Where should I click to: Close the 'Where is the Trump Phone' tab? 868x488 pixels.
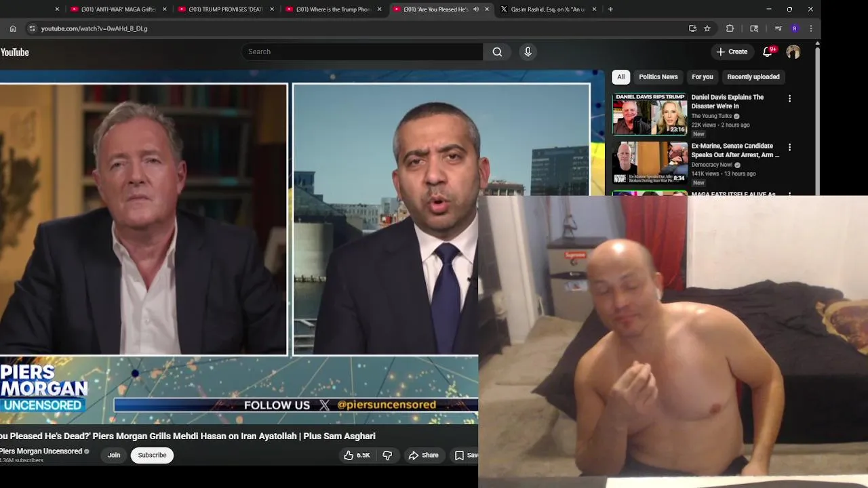(379, 9)
